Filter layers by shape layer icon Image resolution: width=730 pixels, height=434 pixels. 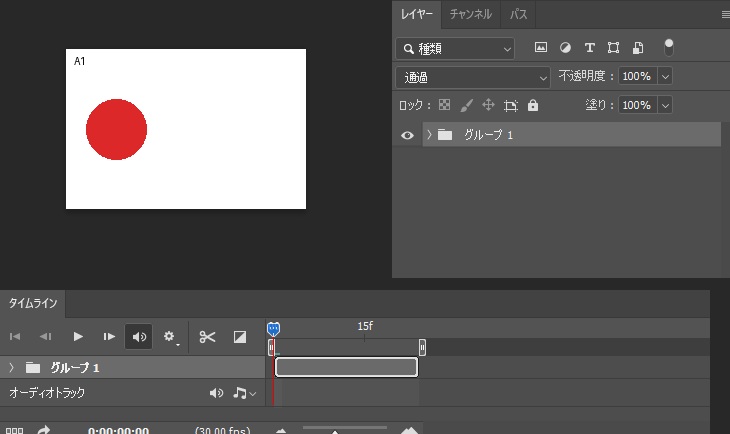[613, 47]
